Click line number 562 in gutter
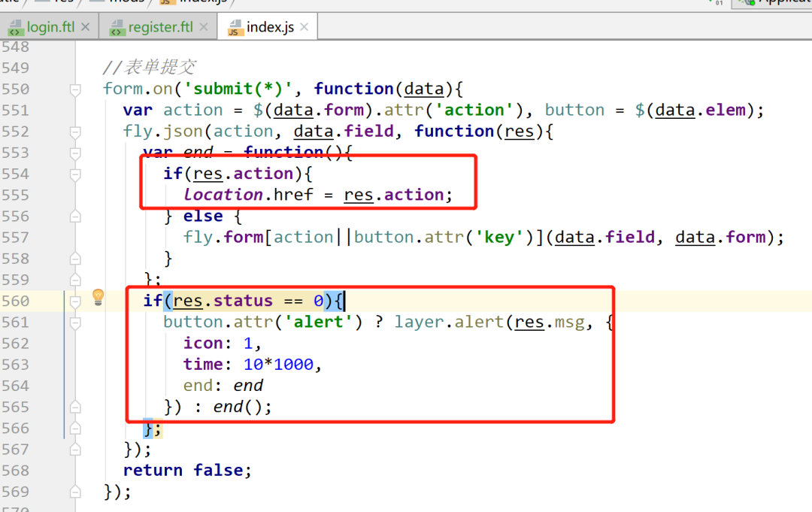The width and height of the screenshot is (812, 512). [16, 344]
